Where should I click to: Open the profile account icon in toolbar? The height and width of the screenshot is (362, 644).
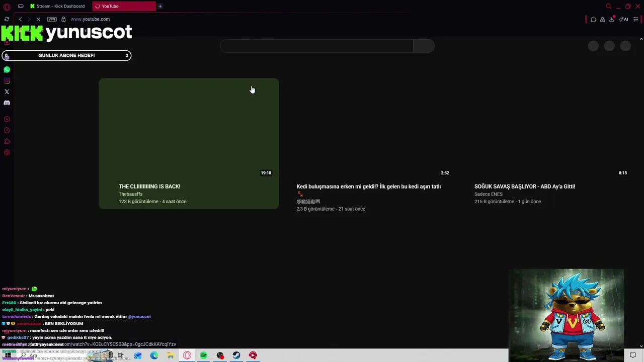click(602, 19)
